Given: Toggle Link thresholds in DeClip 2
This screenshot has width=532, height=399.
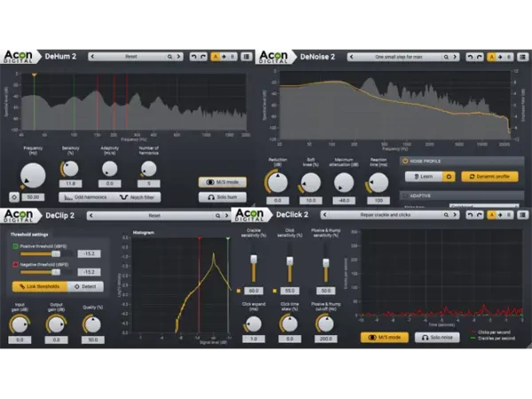Looking at the screenshot, I should point(40,286).
